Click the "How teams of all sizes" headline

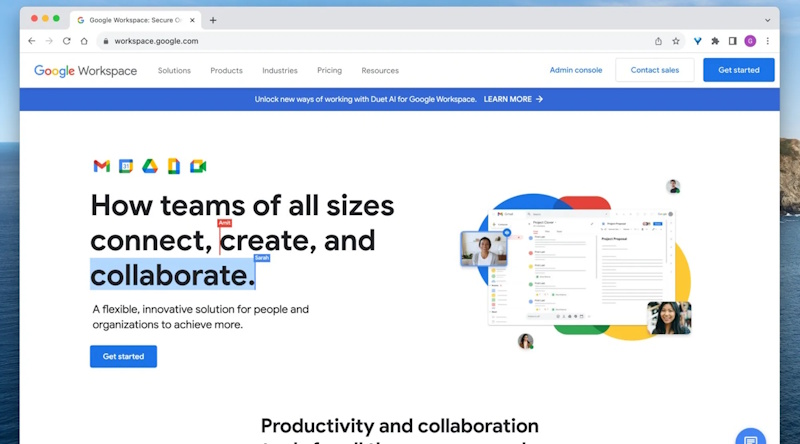242,206
